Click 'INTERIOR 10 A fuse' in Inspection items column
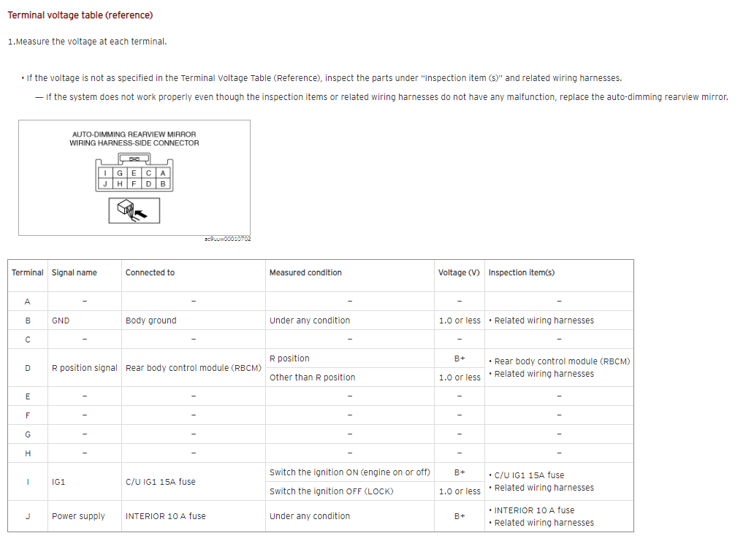This screenshot has height=560, width=754. pyautogui.click(x=534, y=510)
